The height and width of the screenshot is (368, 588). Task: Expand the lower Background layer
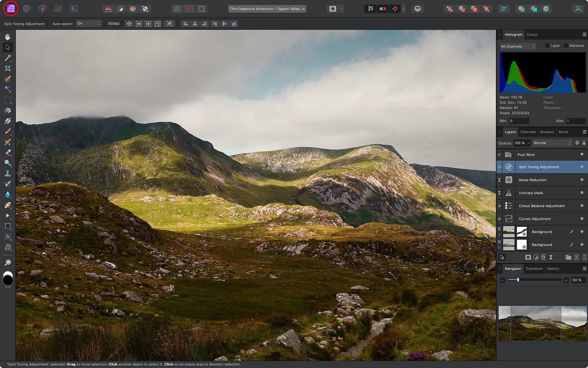tap(499, 248)
